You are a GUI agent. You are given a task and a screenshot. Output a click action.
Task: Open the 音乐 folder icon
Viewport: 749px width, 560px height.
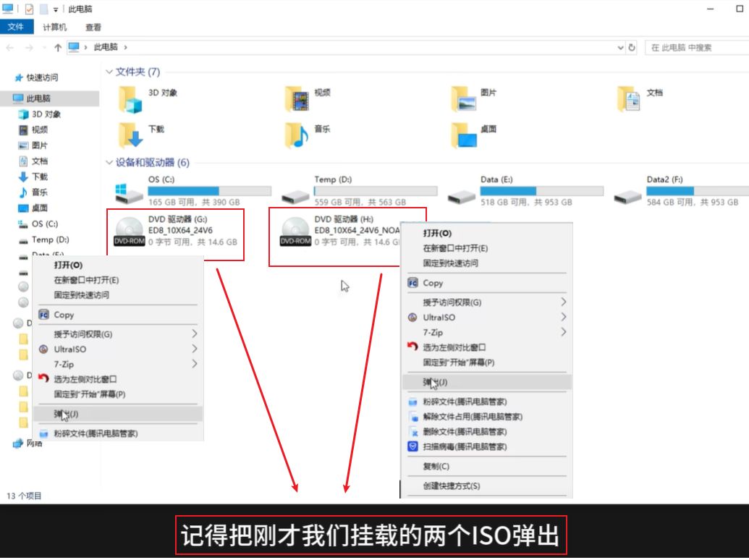coord(297,135)
